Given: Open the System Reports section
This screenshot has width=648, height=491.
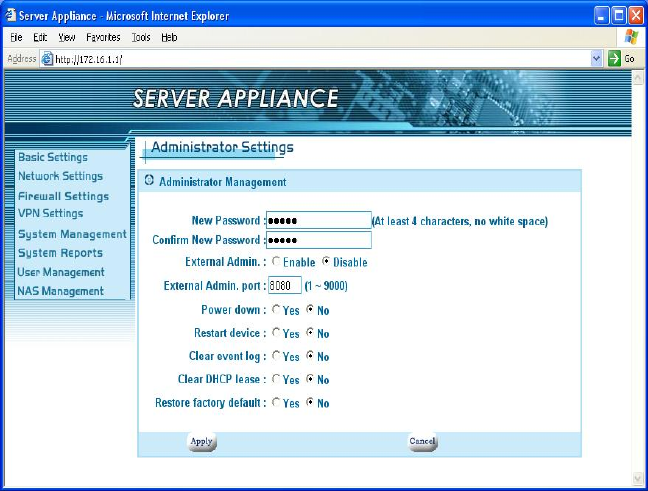Looking at the screenshot, I should (60, 253).
